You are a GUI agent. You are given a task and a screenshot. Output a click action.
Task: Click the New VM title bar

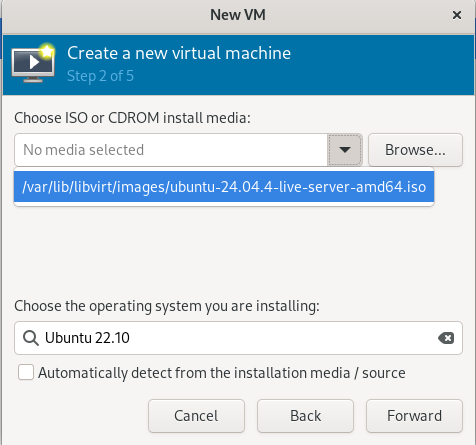click(x=238, y=15)
